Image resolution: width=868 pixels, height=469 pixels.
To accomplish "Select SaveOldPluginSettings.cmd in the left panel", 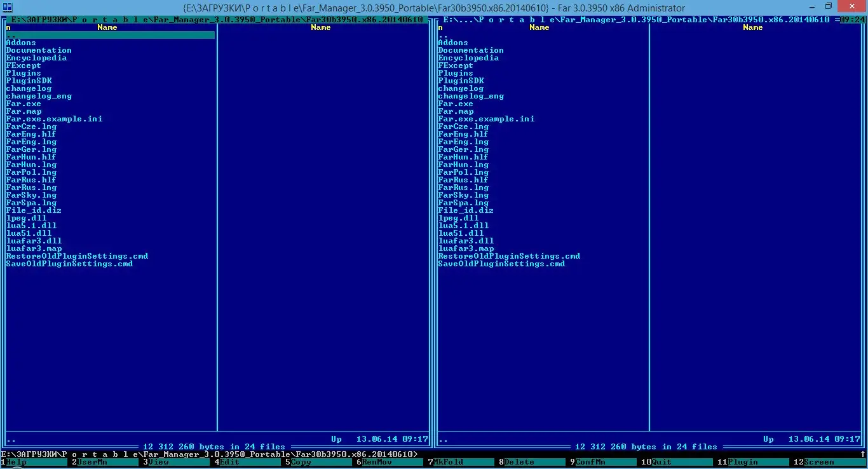I will click(x=69, y=264).
